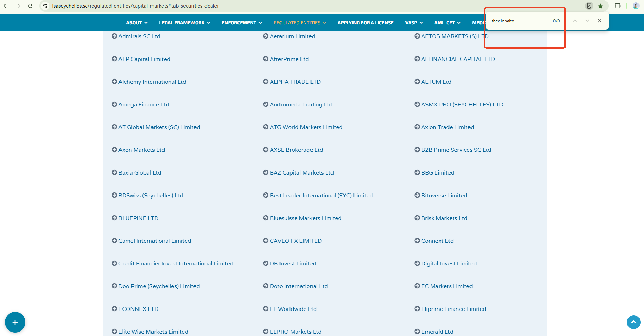644x336 pixels.
Task: Open the Bitoverse Limited link
Action: click(x=444, y=195)
